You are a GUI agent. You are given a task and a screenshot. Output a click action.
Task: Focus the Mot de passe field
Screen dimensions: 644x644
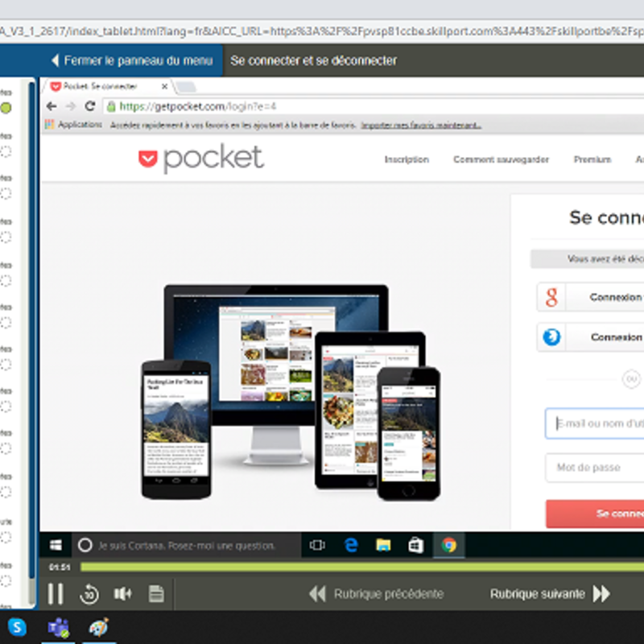click(x=594, y=468)
